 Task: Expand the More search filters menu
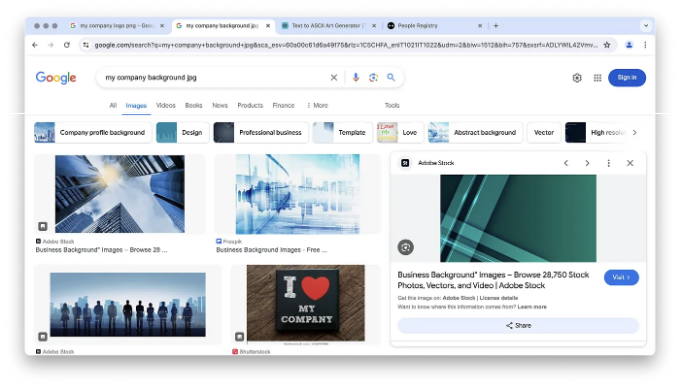[x=317, y=105]
